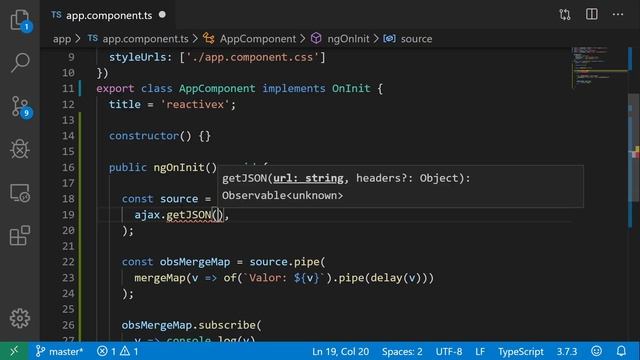Click const source on line 18
Image resolution: width=640 pixels, height=360 pixels.
(160, 199)
